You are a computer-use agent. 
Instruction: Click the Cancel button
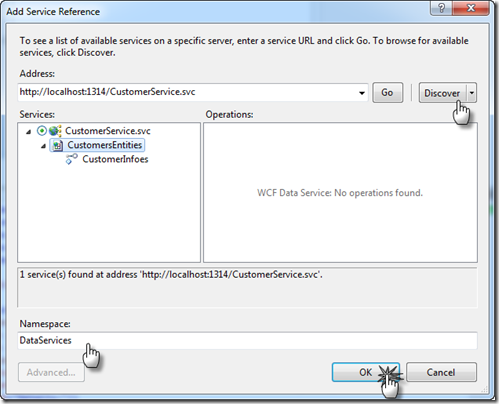pos(441,372)
